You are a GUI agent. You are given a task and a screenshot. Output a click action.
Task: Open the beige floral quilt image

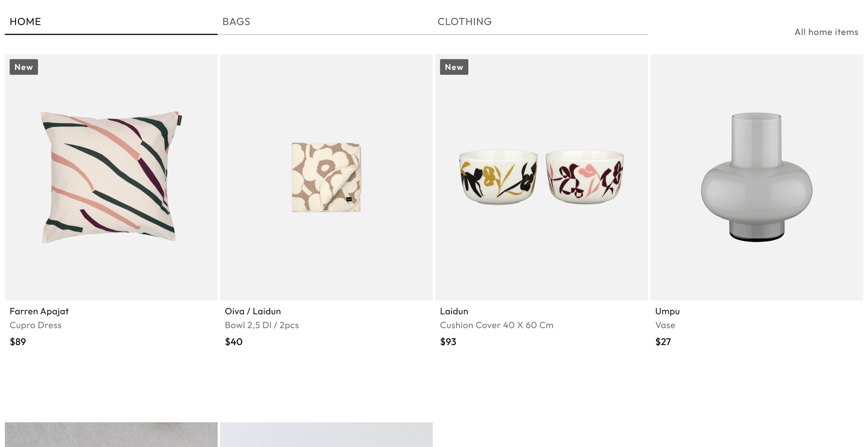[x=326, y=177]
